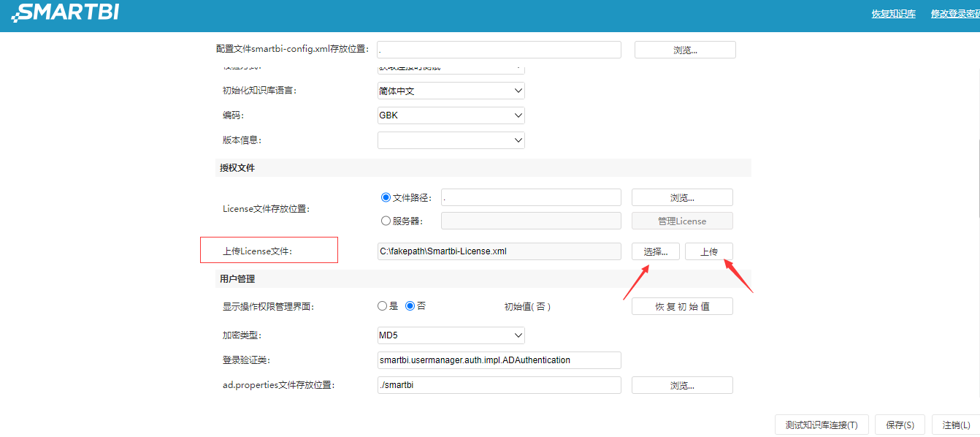Click the 管理License button
Image resolution: width=980 pixels, height=437 pixels.
click(x=681, y=220)
